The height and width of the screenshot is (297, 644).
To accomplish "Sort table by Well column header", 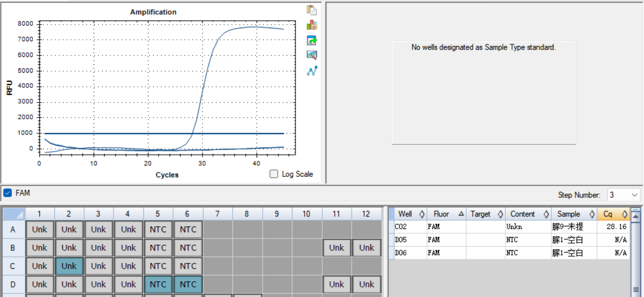I will (411, 214).
